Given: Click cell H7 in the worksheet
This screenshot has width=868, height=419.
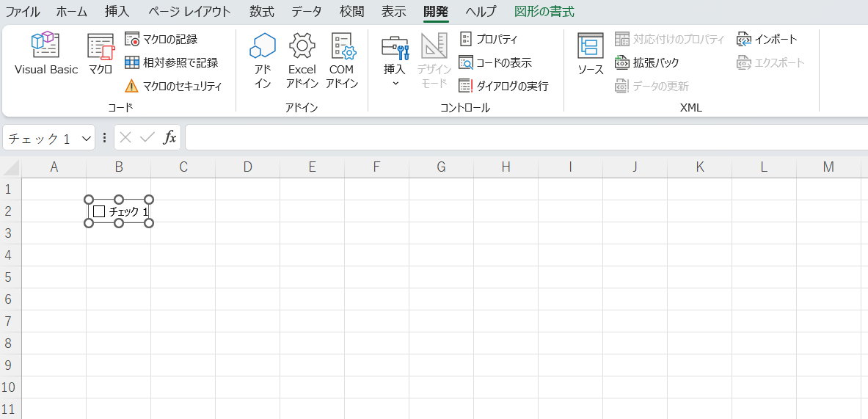Looking at the screenshot, I should [506, 321].
